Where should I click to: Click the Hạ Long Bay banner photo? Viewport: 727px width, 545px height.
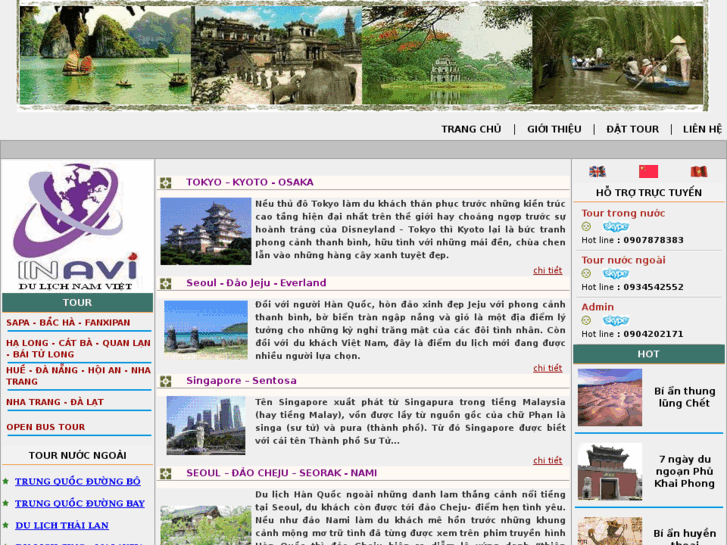click(106, 55)
